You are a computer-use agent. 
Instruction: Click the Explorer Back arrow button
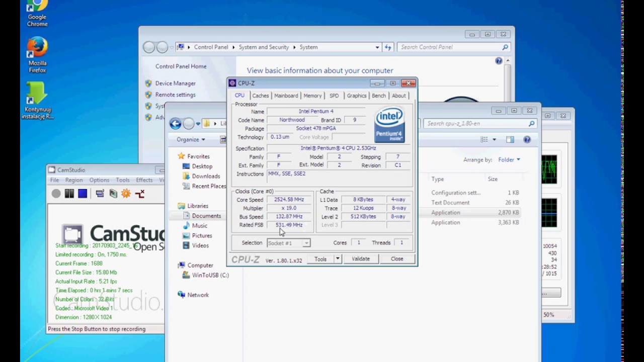[x=175, y=124]
